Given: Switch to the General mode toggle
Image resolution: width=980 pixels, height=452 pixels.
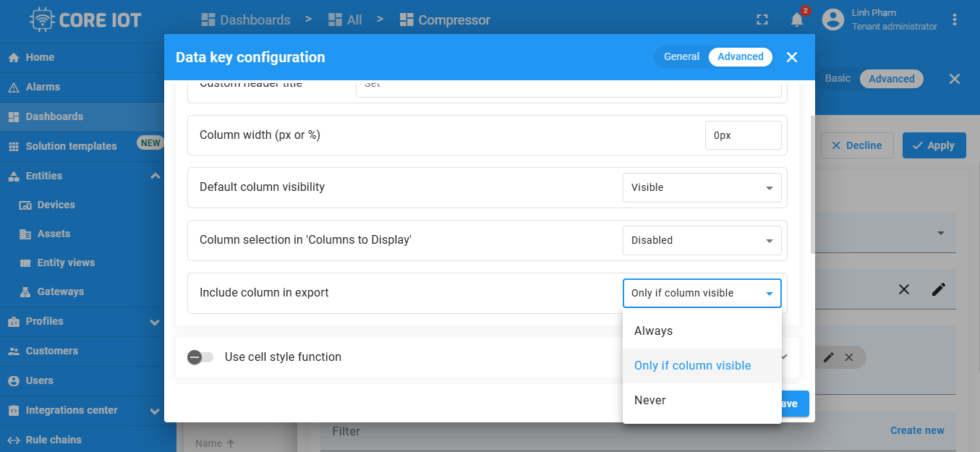Looking at the screenshot, I should point(681,56).
